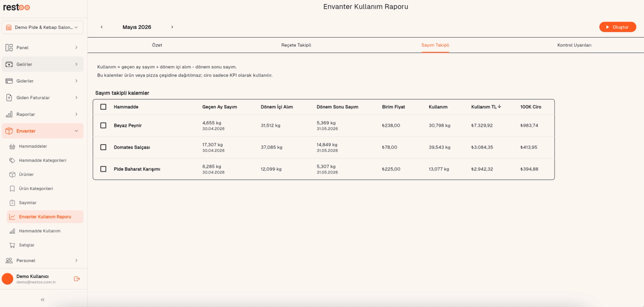Click the Gelirler money icon
Image resolution: width=644 pixels, height=307 pixels.
pyautogui.click(x=9, y=64)
